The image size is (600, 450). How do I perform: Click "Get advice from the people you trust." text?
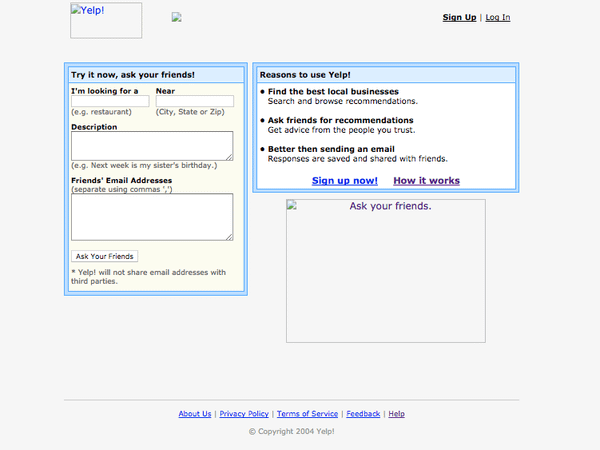(341, 130)
